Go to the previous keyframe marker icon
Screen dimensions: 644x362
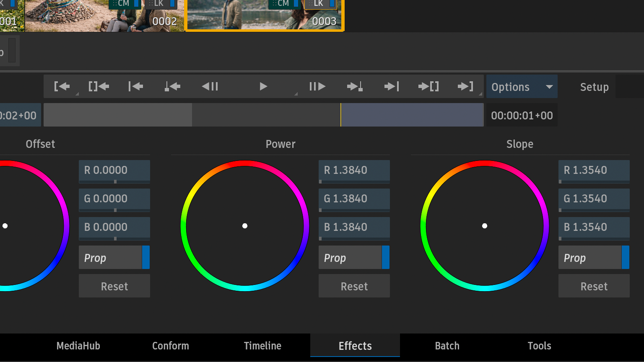172,87
